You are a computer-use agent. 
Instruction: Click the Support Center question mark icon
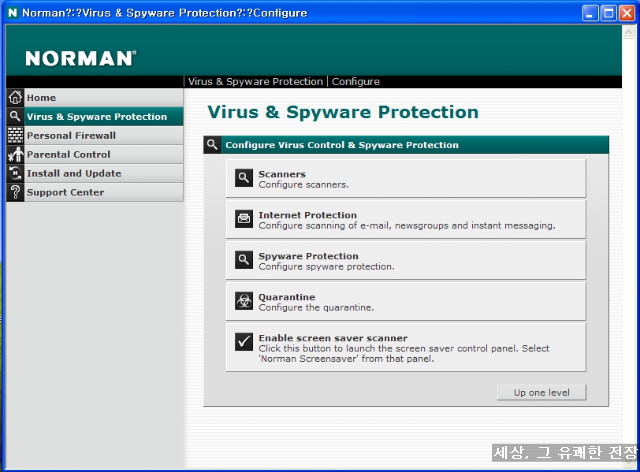[15, 192]
